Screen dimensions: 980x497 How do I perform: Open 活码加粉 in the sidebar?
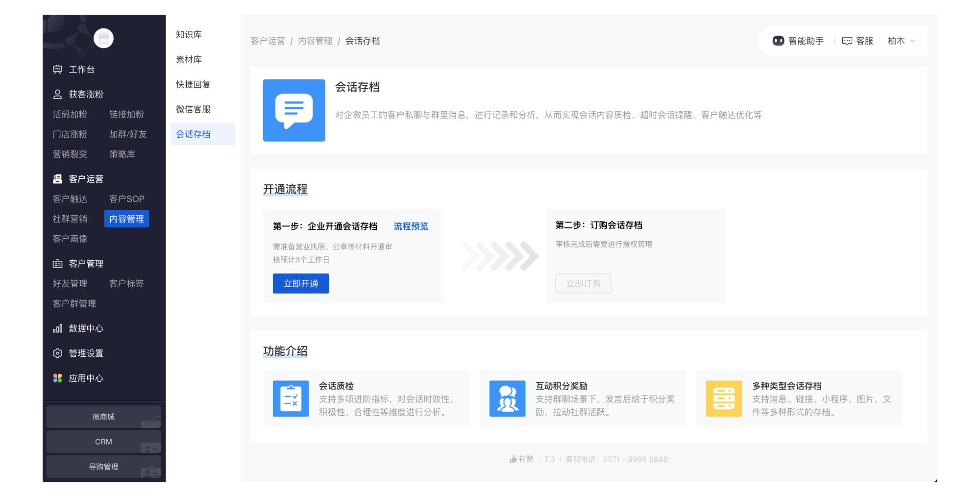70,114
